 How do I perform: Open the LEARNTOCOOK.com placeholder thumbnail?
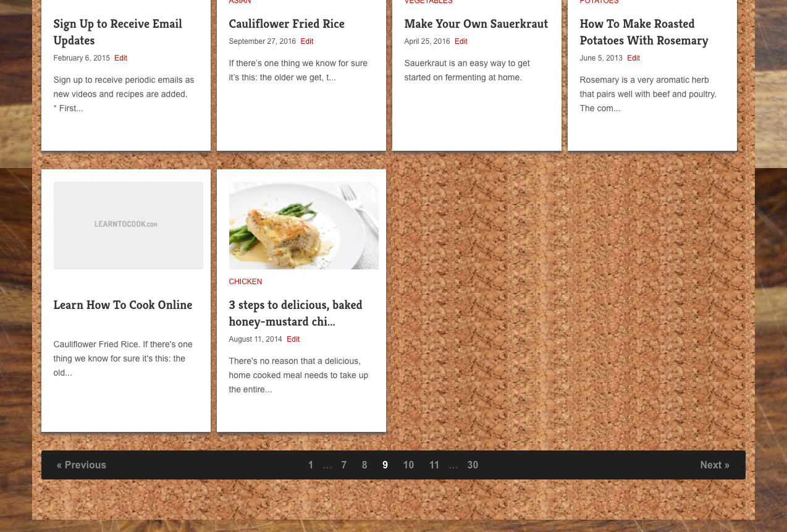pyautogui.click(x=128, y=226)
